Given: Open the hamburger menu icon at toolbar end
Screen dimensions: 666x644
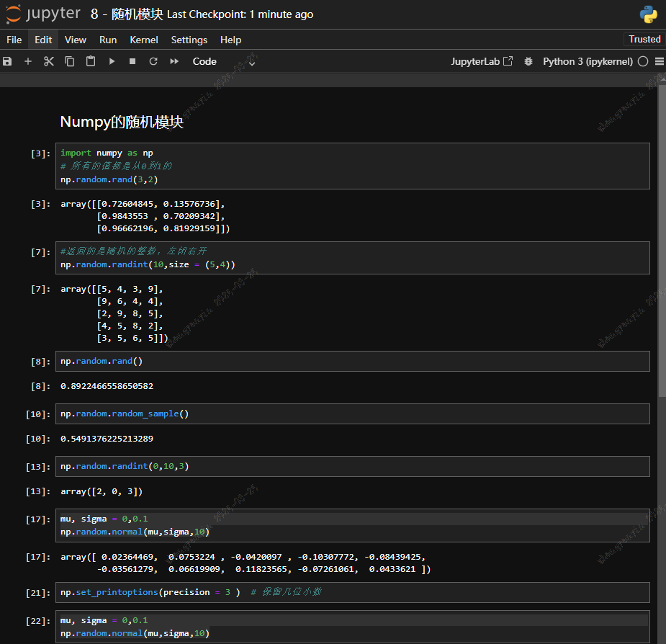Looking at the screenshot, I should [x=660, y=62].
